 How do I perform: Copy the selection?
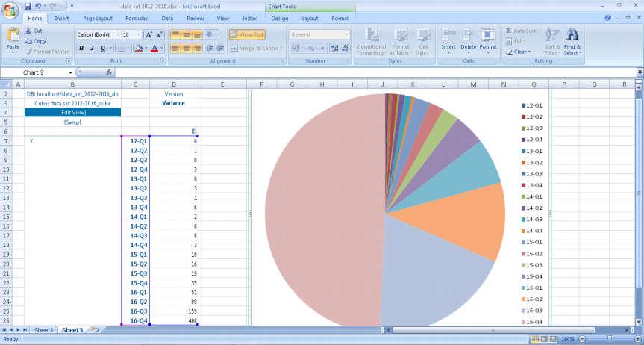35,41
